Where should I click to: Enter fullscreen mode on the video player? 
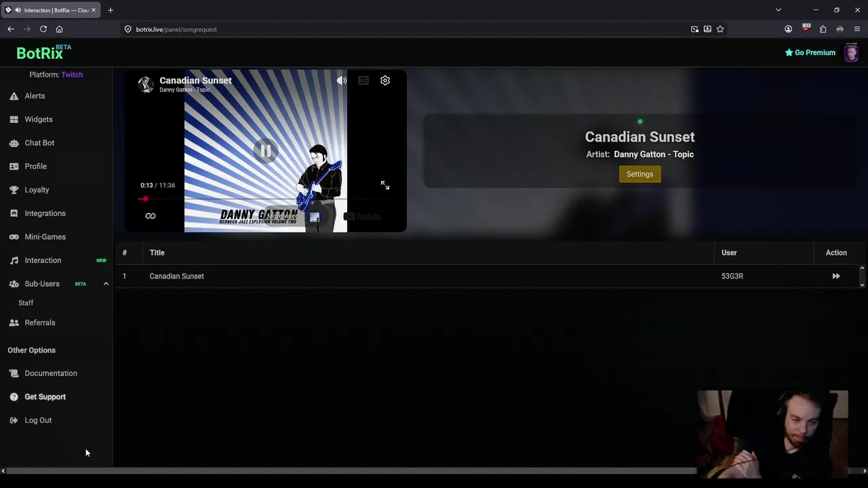coord(385,185)
